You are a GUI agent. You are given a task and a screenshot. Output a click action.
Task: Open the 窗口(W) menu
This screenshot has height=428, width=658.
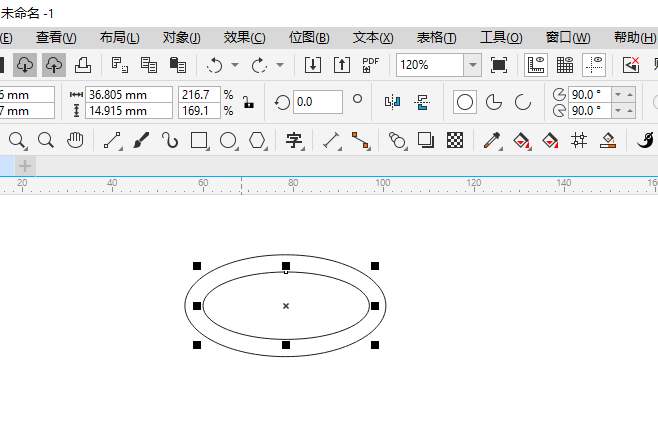click(567, 38)
